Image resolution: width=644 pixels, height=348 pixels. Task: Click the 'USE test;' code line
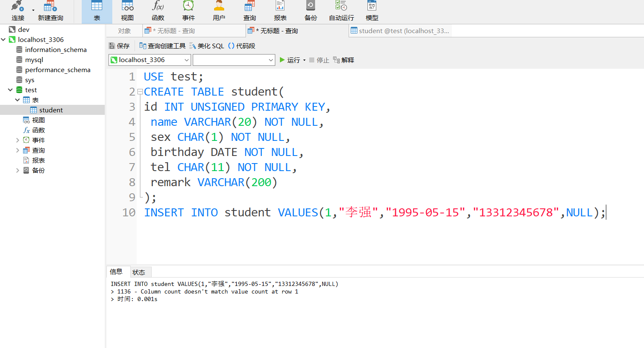[x=173, y=77]
